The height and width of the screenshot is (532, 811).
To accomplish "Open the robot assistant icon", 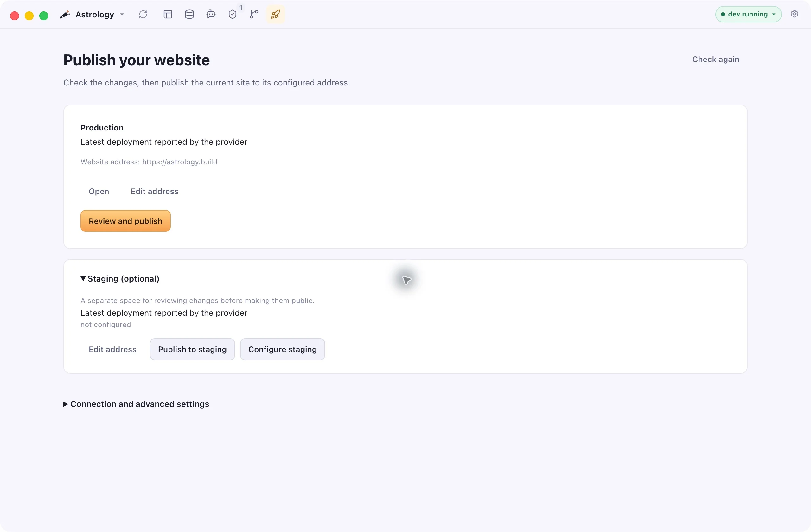I will pyautogui.click(x=211, y=14).
